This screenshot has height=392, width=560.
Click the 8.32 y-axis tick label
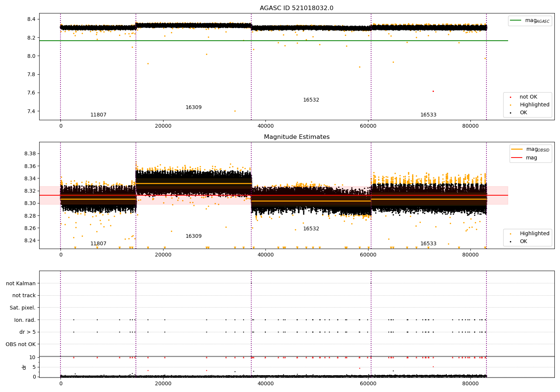click(30, 191)
